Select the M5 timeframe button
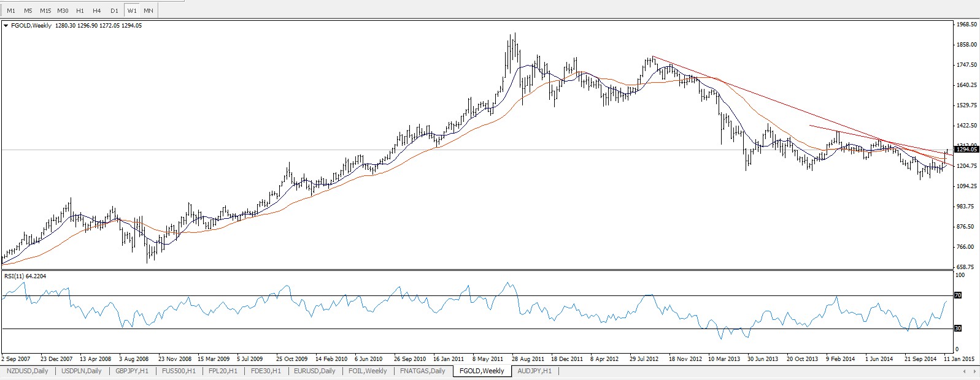Image resolution: width=980 pixels, height=380 pixels. [28, 10]
